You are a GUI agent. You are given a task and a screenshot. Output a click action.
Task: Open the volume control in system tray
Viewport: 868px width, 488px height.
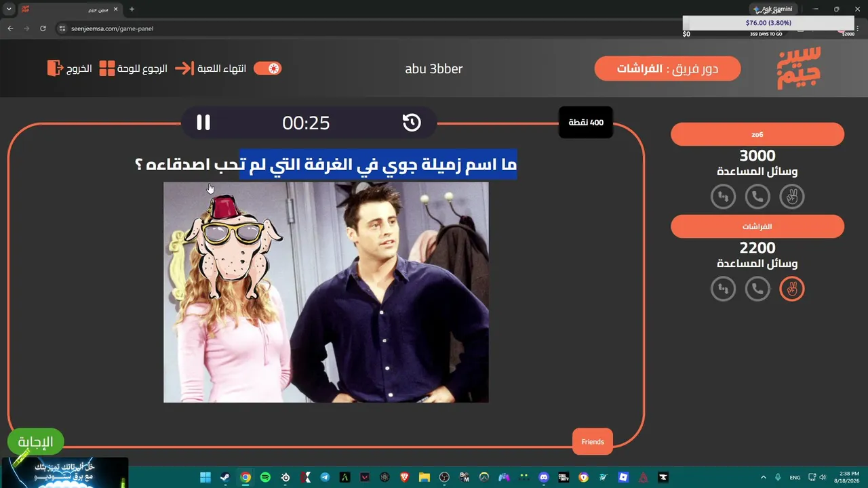pyautogui.click(x=823, y=477)
